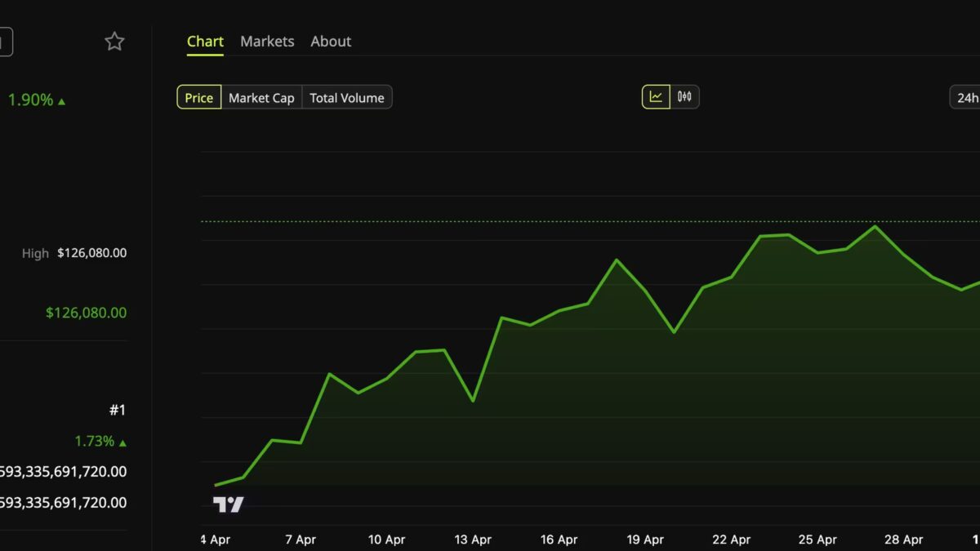The height and width of the screenshot is (551, 980).
Task: Click the 10 Apr axis label
Action: coord(386,540)
